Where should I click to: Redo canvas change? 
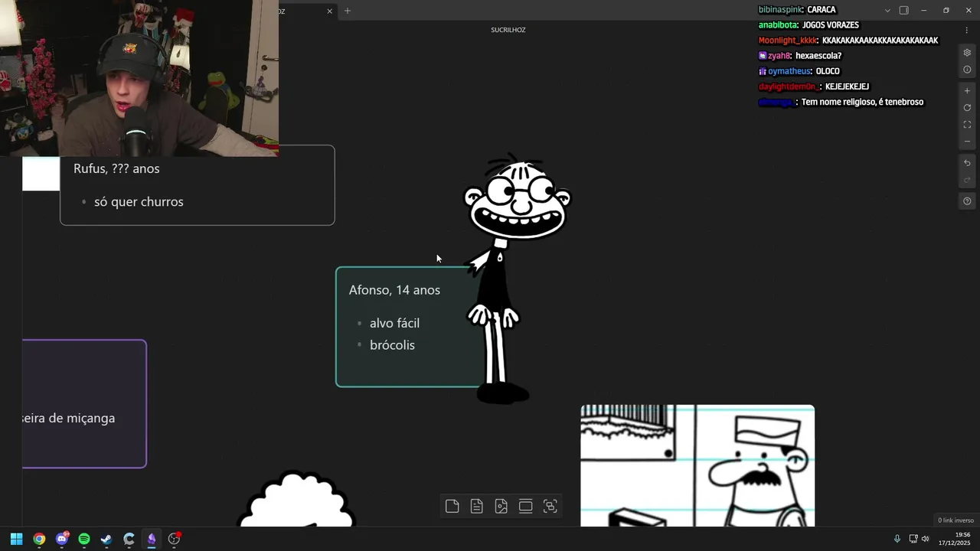click(x=967, y=180)
